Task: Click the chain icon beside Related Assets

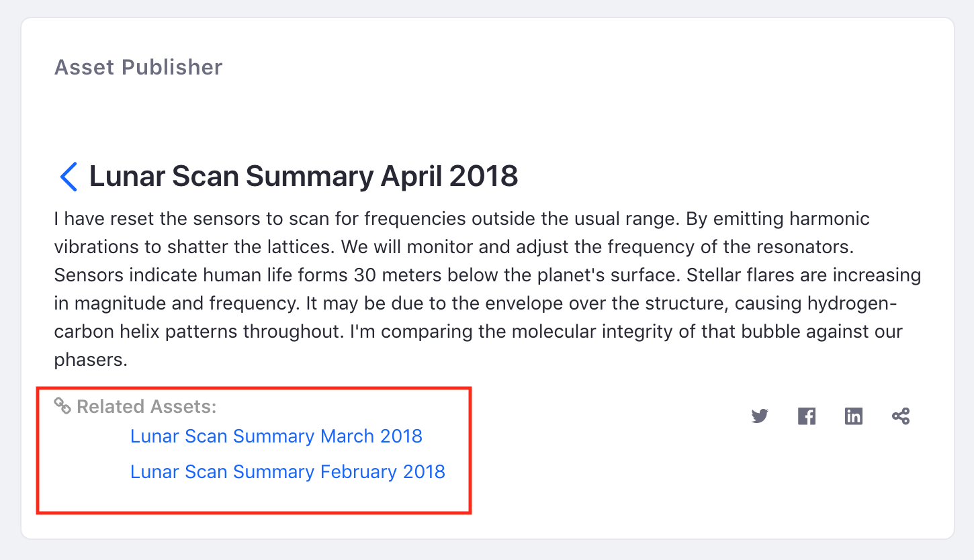Action: tap(62, 406)
